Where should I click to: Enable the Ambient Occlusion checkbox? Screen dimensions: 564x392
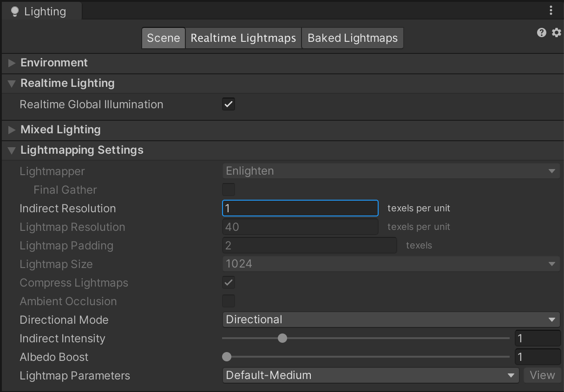tap(229, 301)
